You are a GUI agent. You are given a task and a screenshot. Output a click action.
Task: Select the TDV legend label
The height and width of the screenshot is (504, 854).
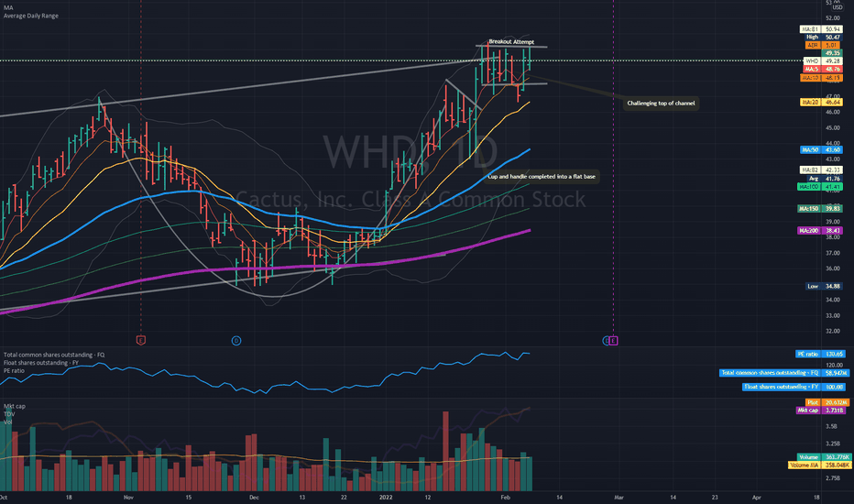[x=8, y=414]
